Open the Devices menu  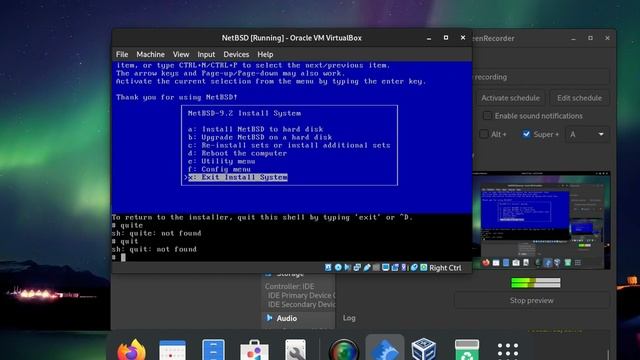[236, 54]
